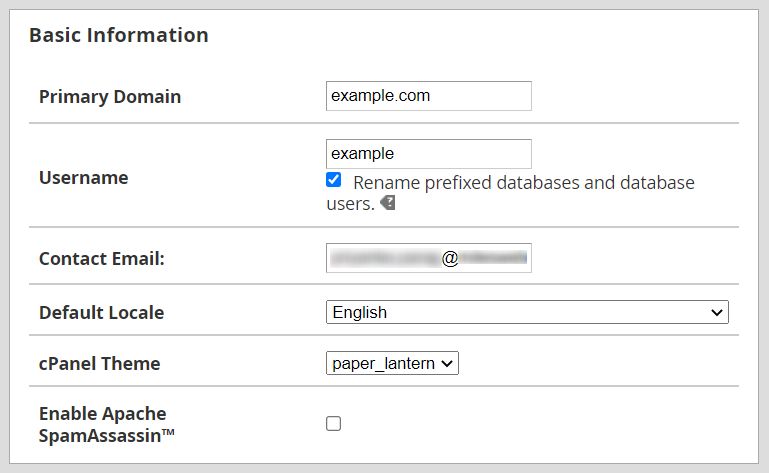Click the arrow on the English locale selector

716,312
